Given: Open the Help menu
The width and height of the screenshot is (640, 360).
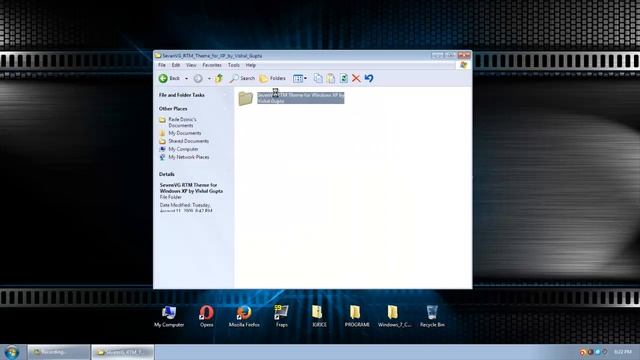Looking at the screenshot, I should (251, 65).
